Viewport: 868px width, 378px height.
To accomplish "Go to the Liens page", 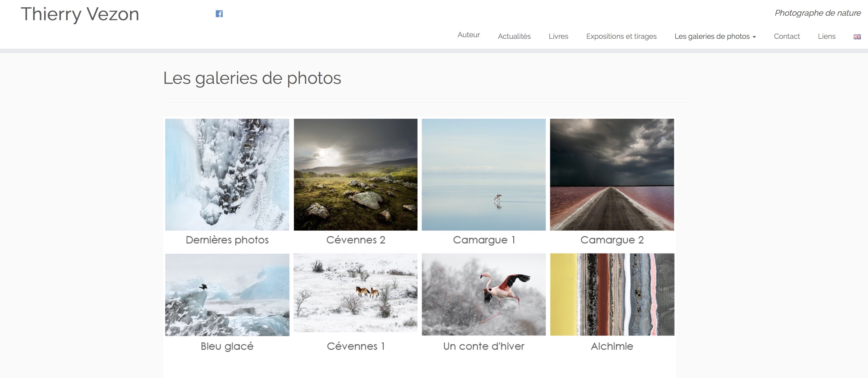I will point(827,36).
